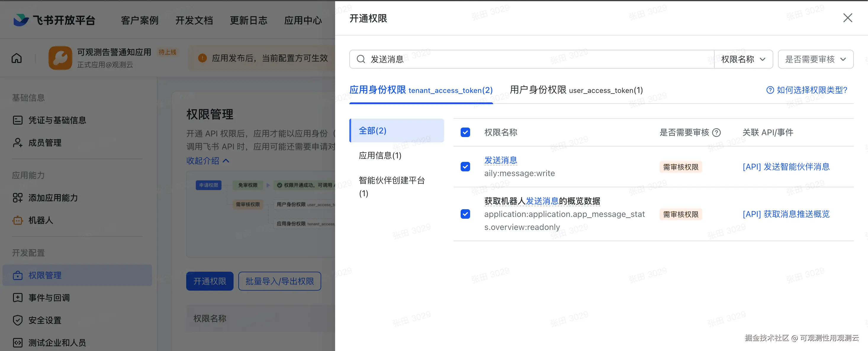868x351 pixels.
Task: Switch to 用户身份权限 user_access_token tab
Action: click(x=576, y=90)
